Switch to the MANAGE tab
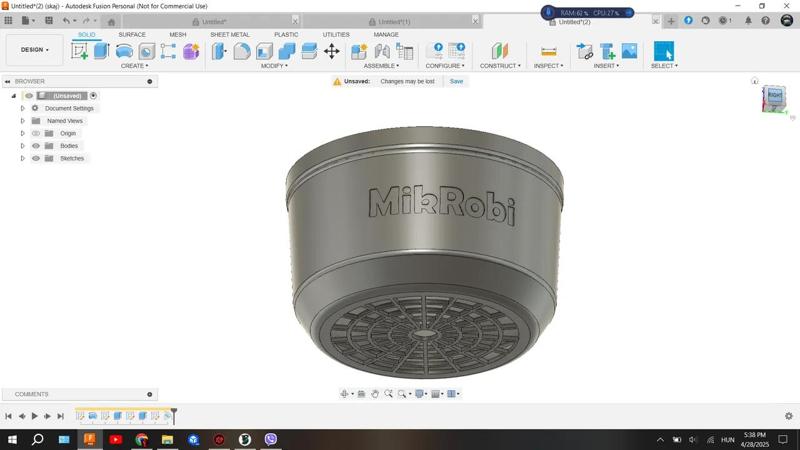Viewport: 800px width, 450px height. tap(386, 34)
